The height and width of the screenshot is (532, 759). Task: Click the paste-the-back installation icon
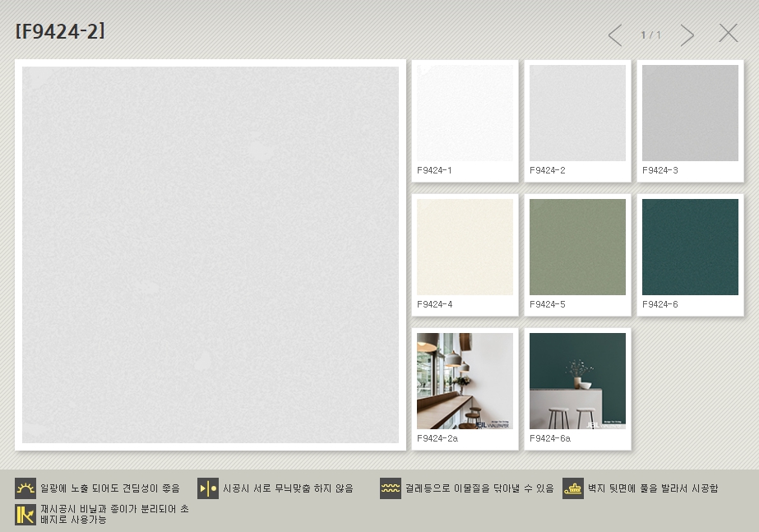coord(573,488)
